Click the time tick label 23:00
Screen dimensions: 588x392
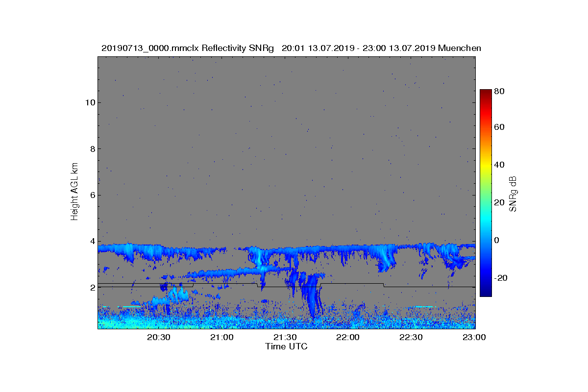coord(474,337)
